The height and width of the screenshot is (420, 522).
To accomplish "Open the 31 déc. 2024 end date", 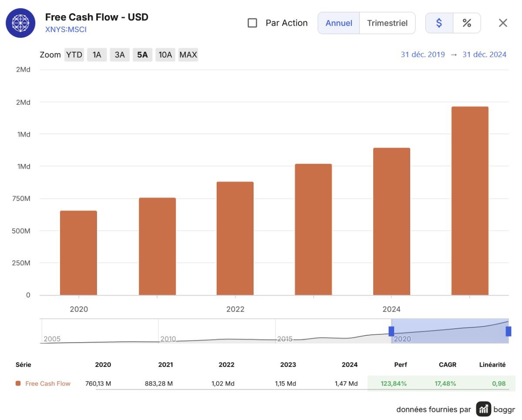I will [484, 54].
